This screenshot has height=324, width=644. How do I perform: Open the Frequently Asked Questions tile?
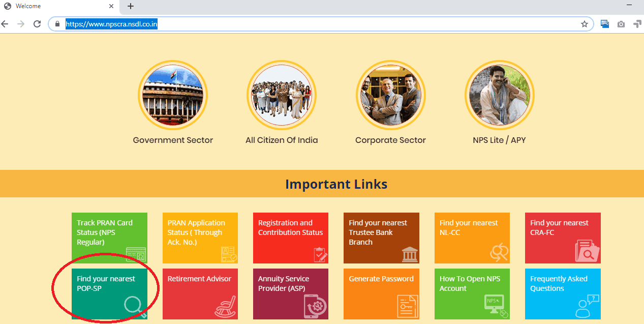tap(563, 294)
